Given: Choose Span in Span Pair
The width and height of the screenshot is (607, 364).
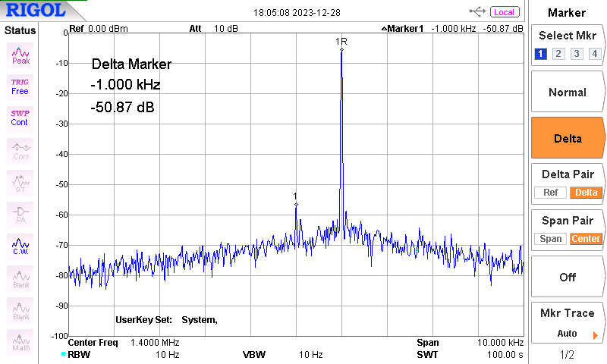Looking at the screenshot, I should [x=551, y=239].
